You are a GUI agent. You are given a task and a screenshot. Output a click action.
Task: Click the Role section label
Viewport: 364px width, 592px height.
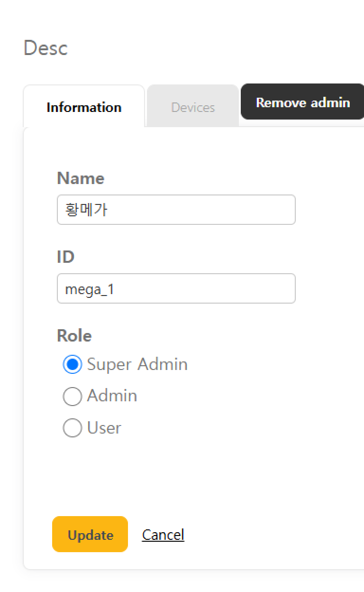[x=74, y=335]
